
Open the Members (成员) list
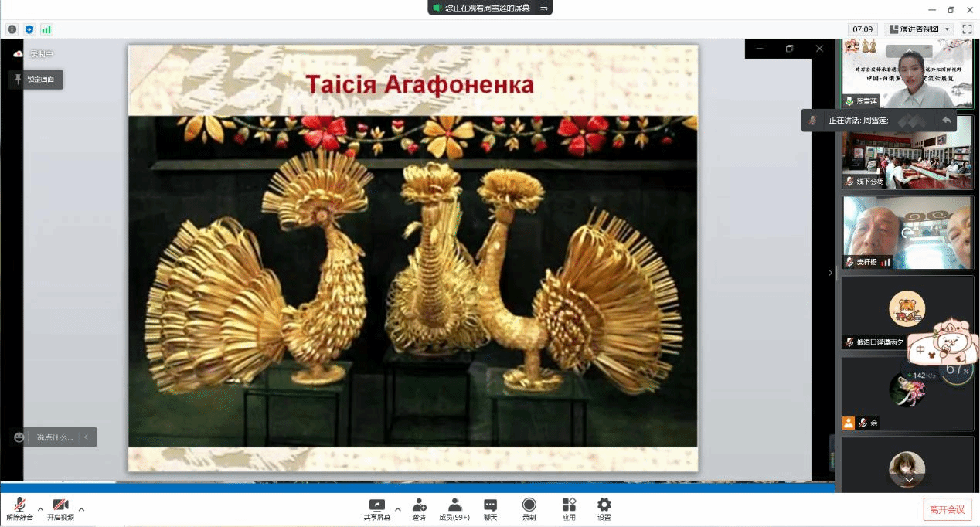click(x=454, y=508)
